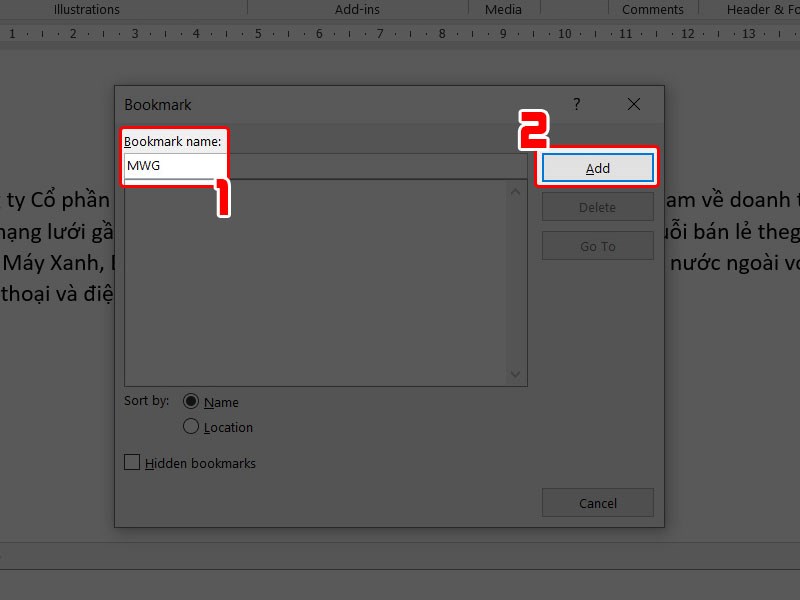
Task: Click the Illustrations ribbon group label
Action: (x=87, y=9)
